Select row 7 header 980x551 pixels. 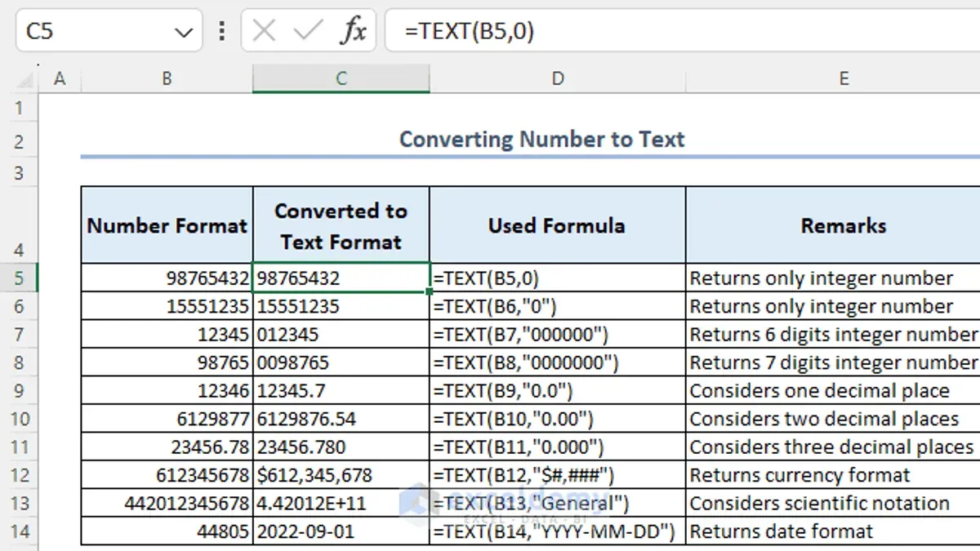pos(20,335)
